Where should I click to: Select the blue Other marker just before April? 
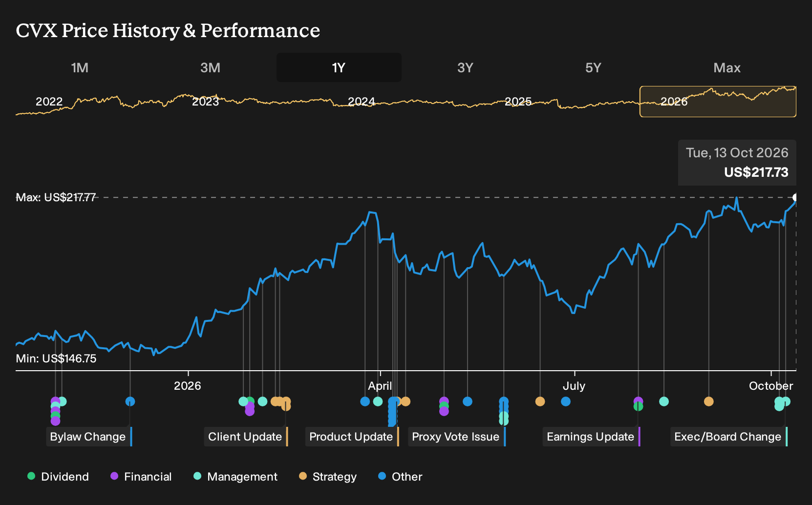pos(365,401)
